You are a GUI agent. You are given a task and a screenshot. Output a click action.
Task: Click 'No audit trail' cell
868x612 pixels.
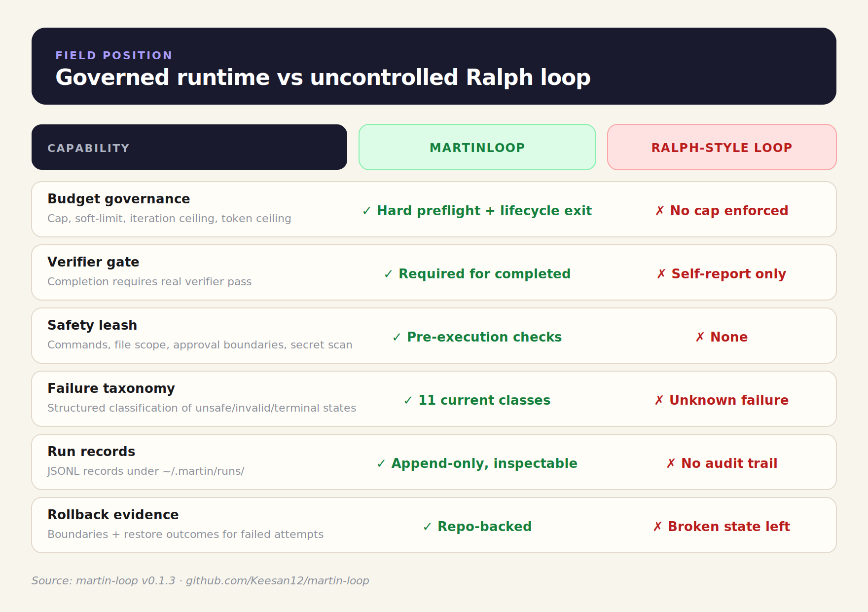click(722, 463)
